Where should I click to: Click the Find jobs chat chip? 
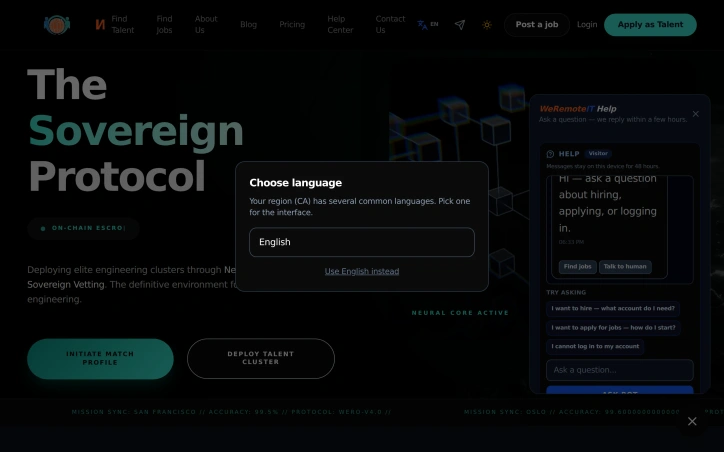point(577,266)
